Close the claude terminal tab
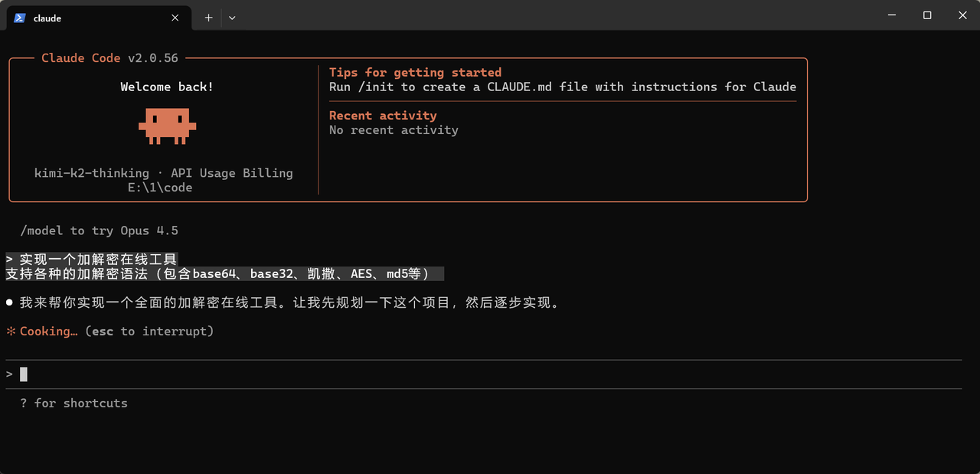The height and width of the screenshot is (474, 980). click(175, 18)
